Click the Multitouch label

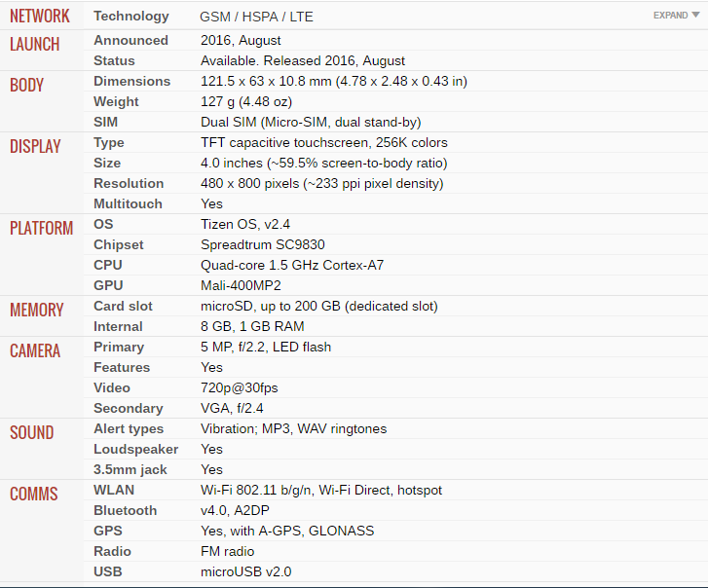[128, 203]
